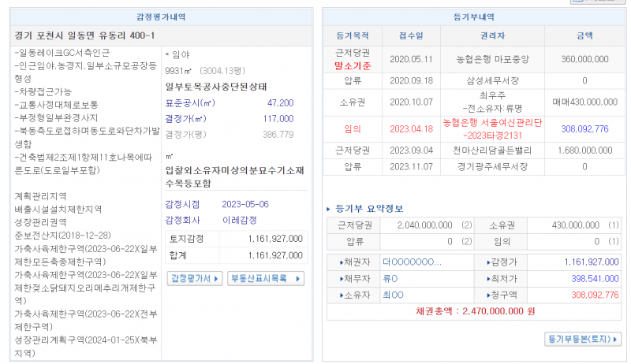Click the red 임의 registry purpose
This screenshot has height=364, width=631.
coord(353,128)
